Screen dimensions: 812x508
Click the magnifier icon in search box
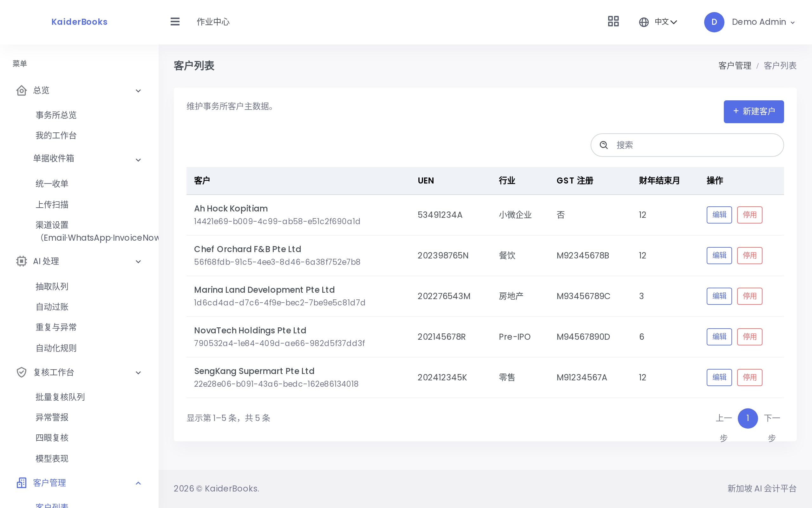tap(604, 145)
